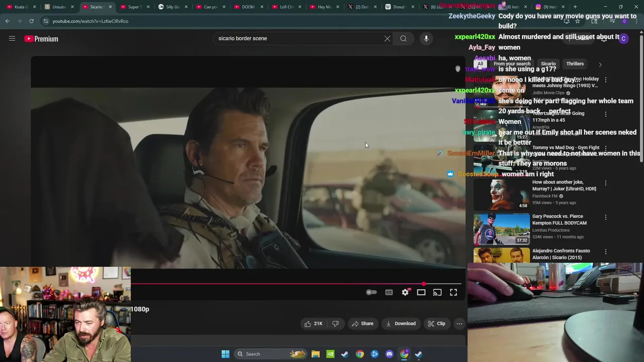
Task: Clear the search box with the X
Action: (x=387, y=39)
